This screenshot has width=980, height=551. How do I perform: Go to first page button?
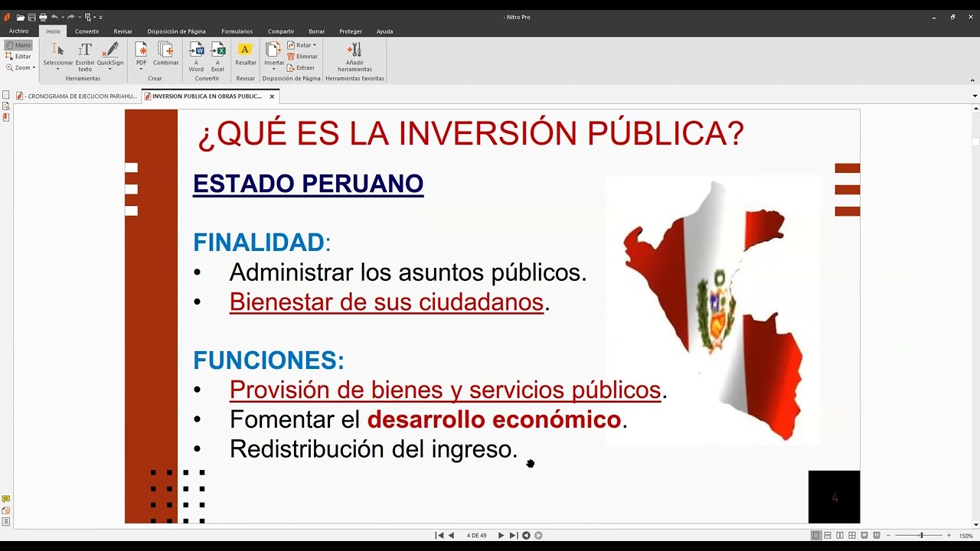coord(439,536)
